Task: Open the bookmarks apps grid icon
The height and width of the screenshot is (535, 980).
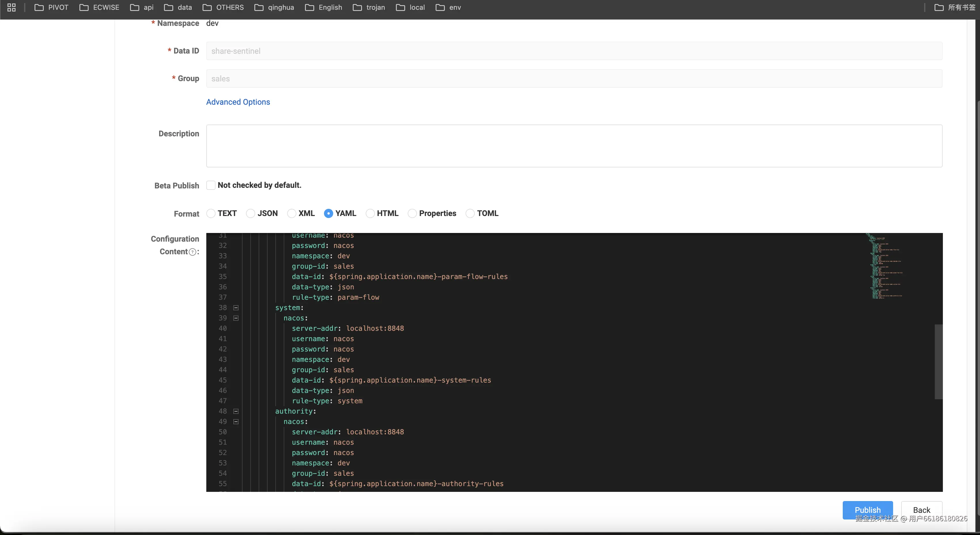Action: pyautogui.click(x=12, y=7)
